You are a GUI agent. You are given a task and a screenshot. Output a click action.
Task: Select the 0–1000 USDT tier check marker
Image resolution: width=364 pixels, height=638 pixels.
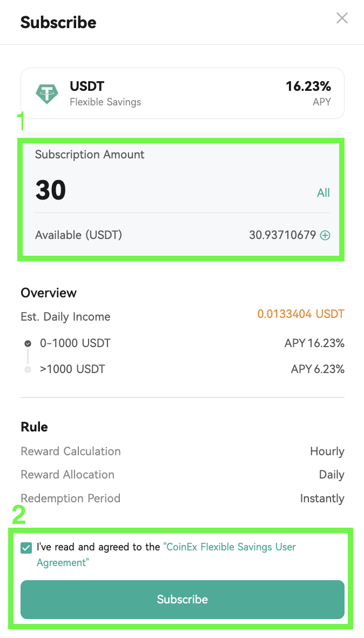tap(28, 343)
